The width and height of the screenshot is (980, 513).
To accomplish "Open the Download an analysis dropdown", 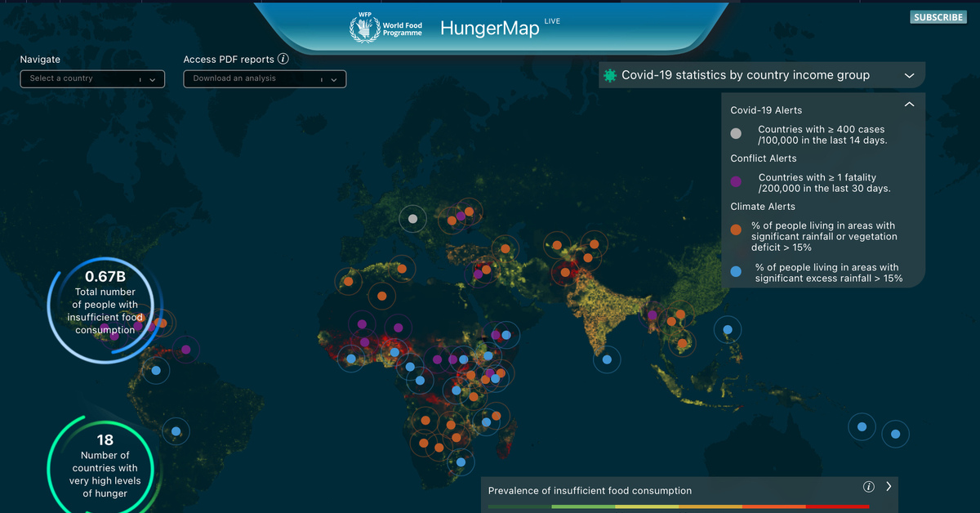I will (265, 78).
